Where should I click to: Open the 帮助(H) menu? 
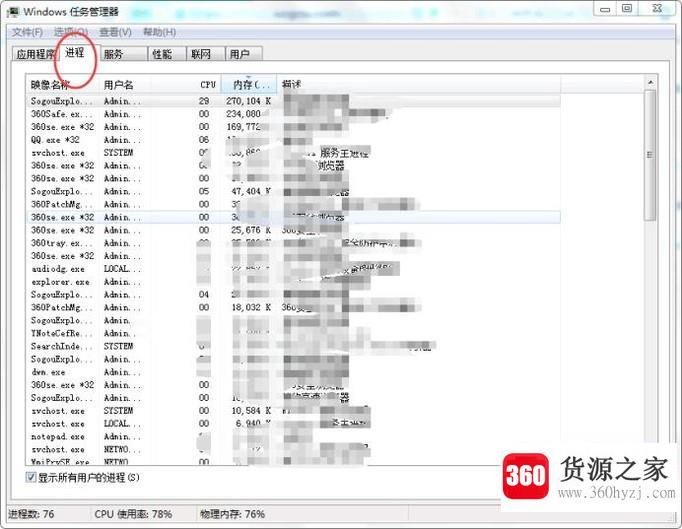(160, 32)
